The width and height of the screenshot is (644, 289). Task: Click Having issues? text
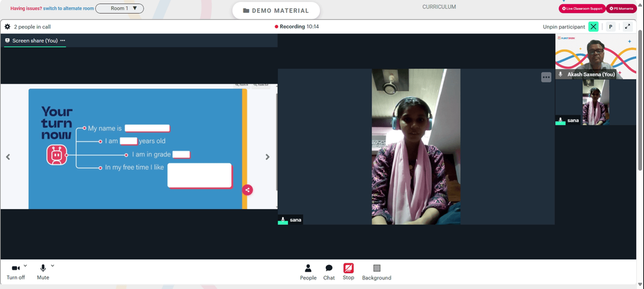[x=26, y=8]
